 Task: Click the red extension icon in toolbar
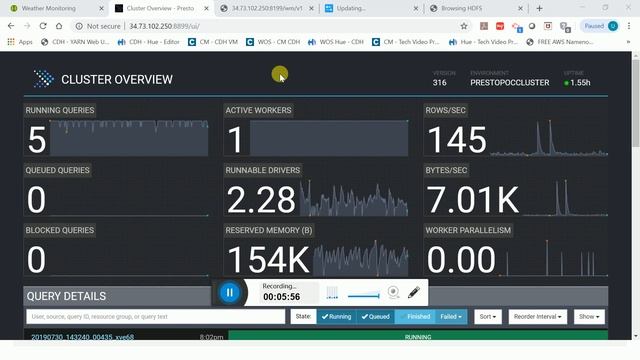(x=500, y=26)
